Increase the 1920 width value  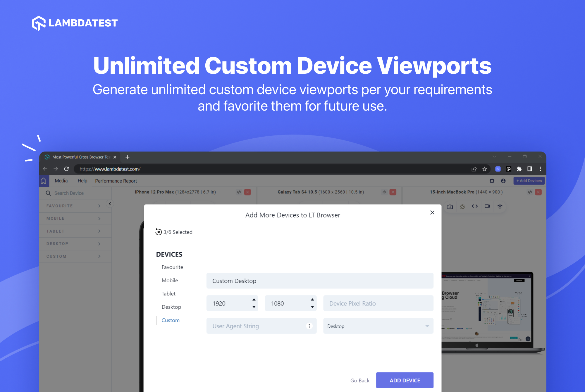click(x=254, y=300)
